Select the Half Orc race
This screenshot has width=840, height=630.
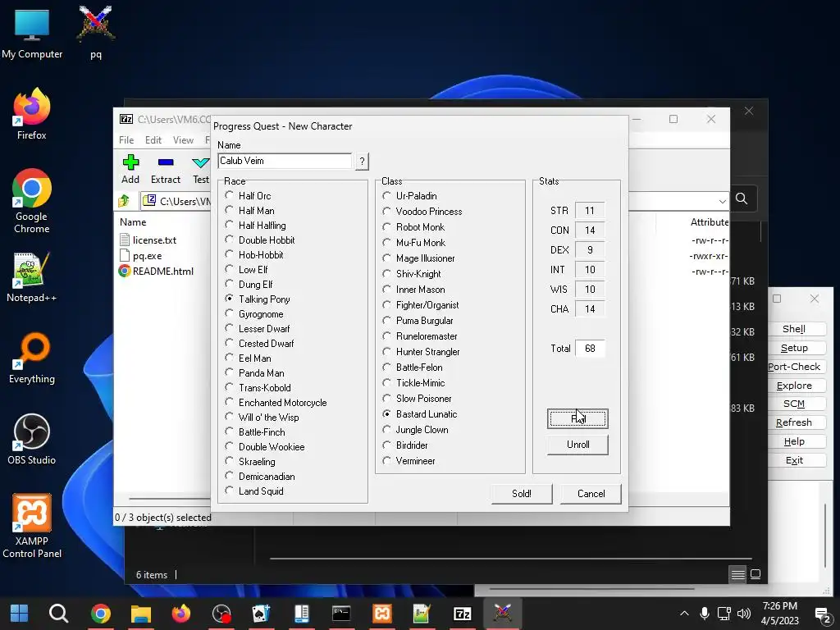click(249, 195)
